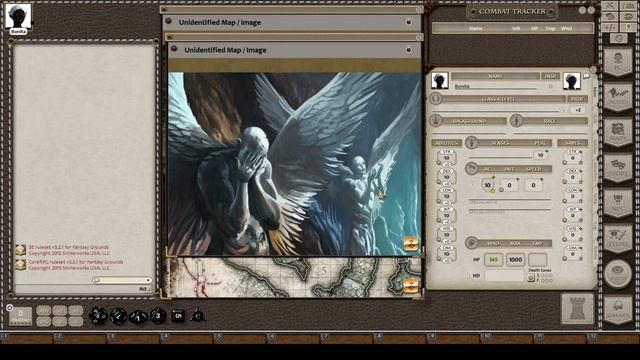Screen dimensions: 640x360
Task: Open the AC details icon
Action: (x=471, y=168)
